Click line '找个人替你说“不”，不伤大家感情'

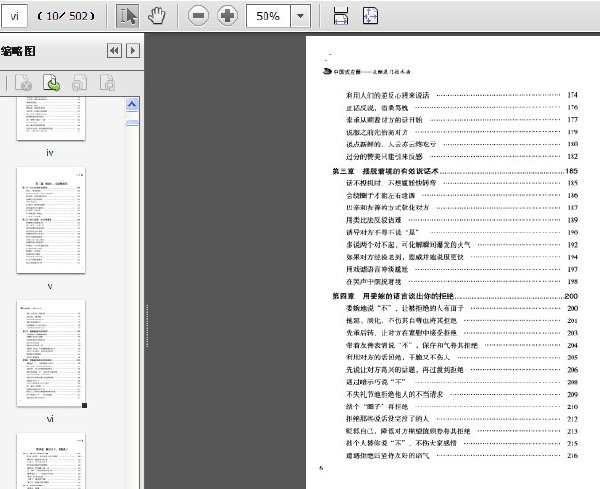pyautogui.click(x=401, y=443)
